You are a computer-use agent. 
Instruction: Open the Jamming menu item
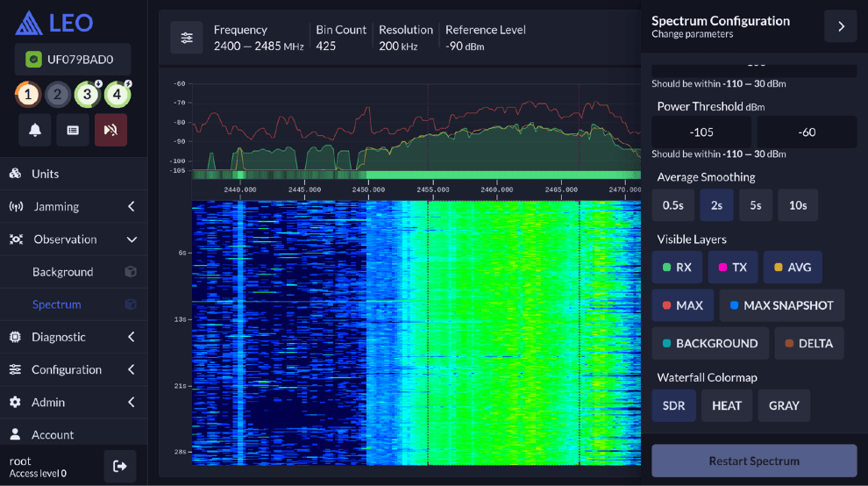pos(74,207)
